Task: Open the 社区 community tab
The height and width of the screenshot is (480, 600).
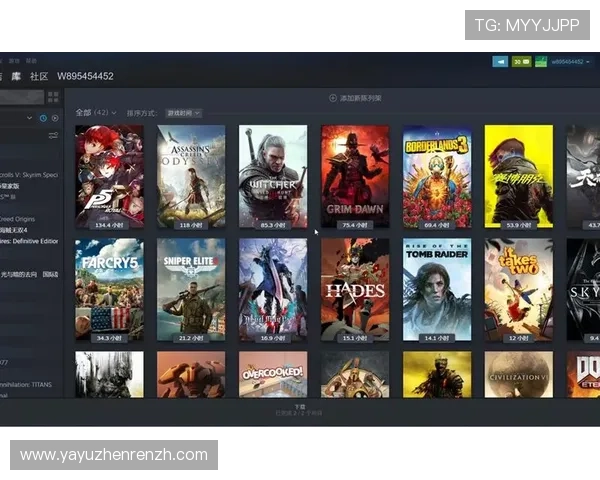Action: pyautogui.click(x=39, y=76)
